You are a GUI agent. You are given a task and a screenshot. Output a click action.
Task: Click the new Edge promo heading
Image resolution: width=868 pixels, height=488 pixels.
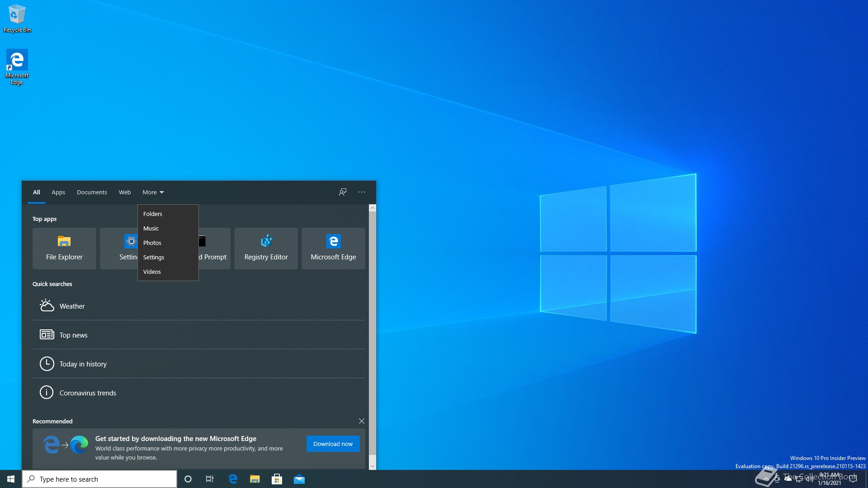click(x=176, y=438)
